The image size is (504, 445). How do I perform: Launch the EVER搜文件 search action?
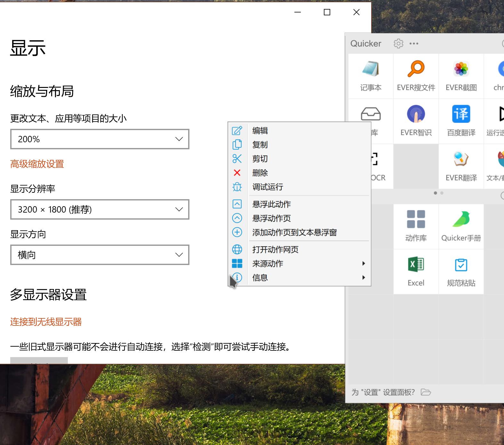(416, 76)
